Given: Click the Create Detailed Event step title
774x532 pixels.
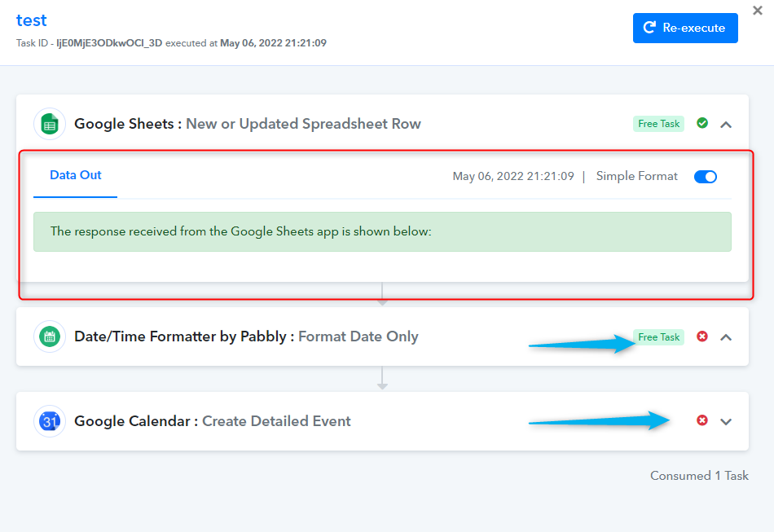Looking at the screenshot, I should [x=276, y=421].
